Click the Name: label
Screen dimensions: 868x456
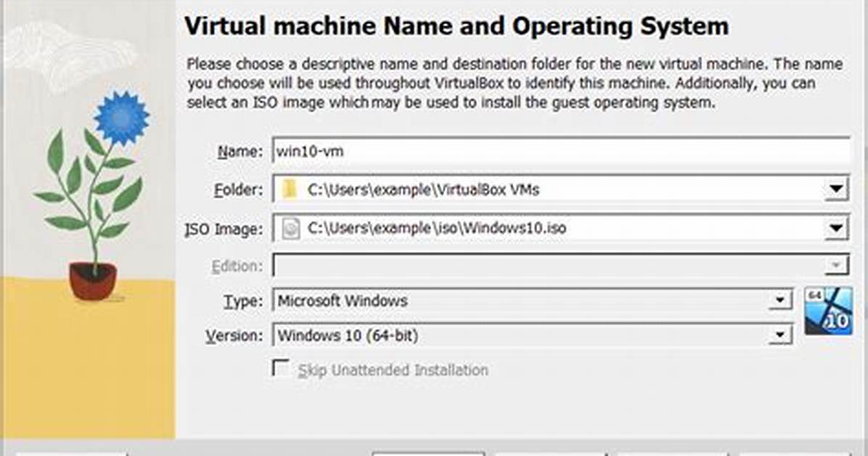click(x=240, y=151)
